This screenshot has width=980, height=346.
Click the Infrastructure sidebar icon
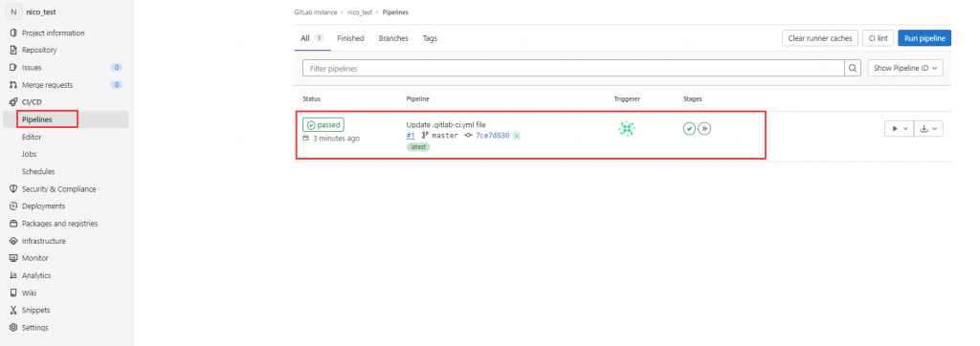click(13, 241)
